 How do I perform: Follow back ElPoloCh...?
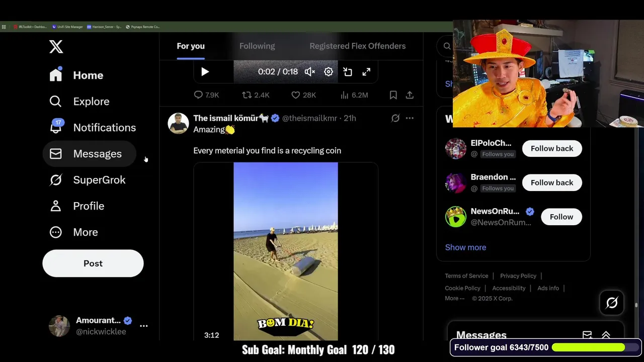click(x=552, y=148)
